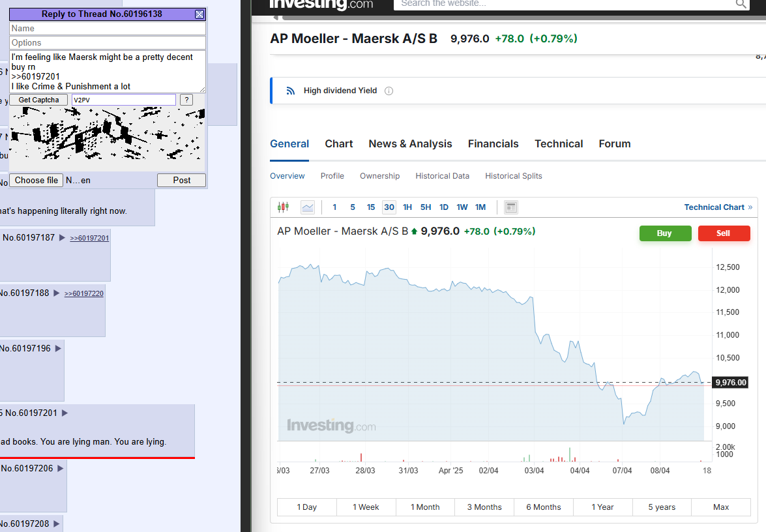Select the 1 Year range button
This screenshot has width=766, height=532.
click(602, 507)
